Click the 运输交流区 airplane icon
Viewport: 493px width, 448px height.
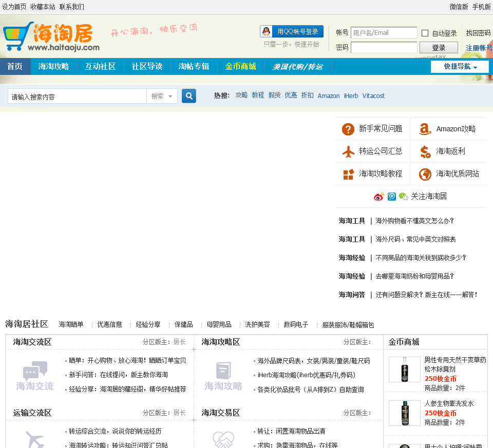[x=34, y=439]
